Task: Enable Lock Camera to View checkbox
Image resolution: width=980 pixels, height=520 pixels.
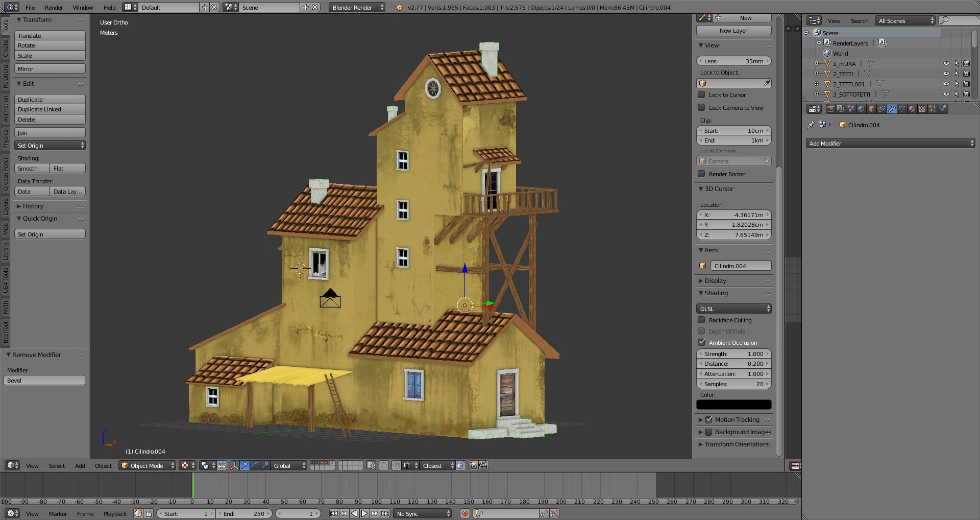Action: point(701,107)
